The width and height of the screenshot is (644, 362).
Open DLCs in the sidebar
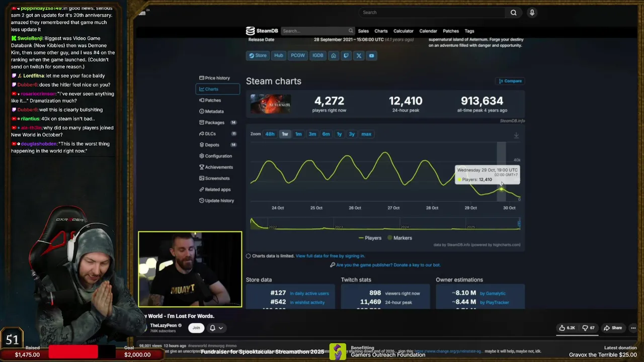coord(217,134)
